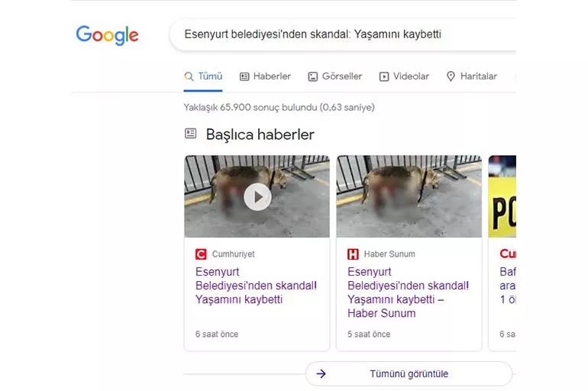Click the Haber Sunum source logo icon
This screenshot has height=391, width=588.
353,254
